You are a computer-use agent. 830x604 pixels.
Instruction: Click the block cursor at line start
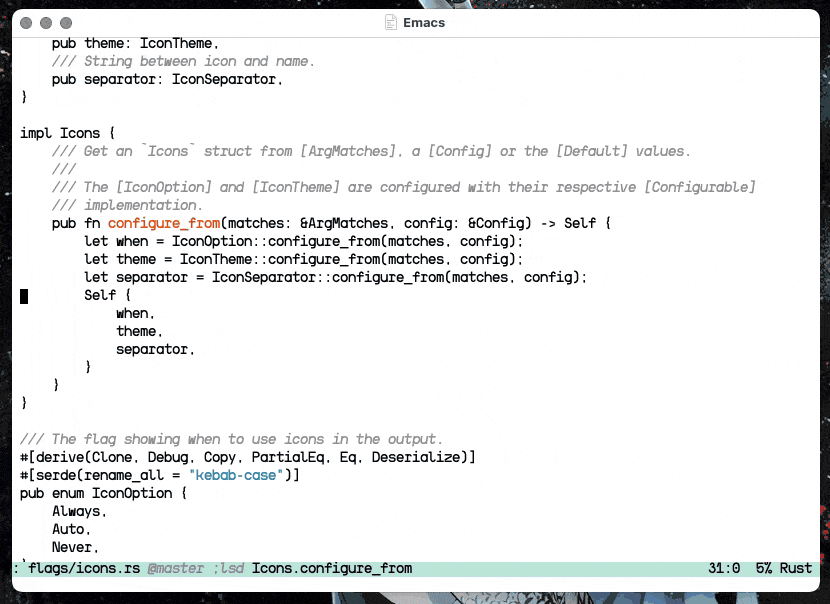tap(24, 296)
